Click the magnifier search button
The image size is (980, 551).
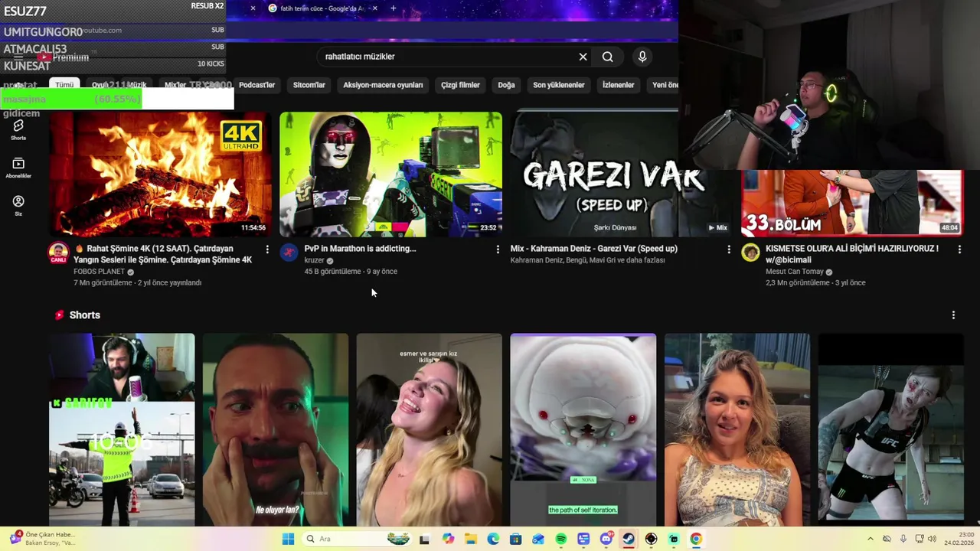coord(608,57)
